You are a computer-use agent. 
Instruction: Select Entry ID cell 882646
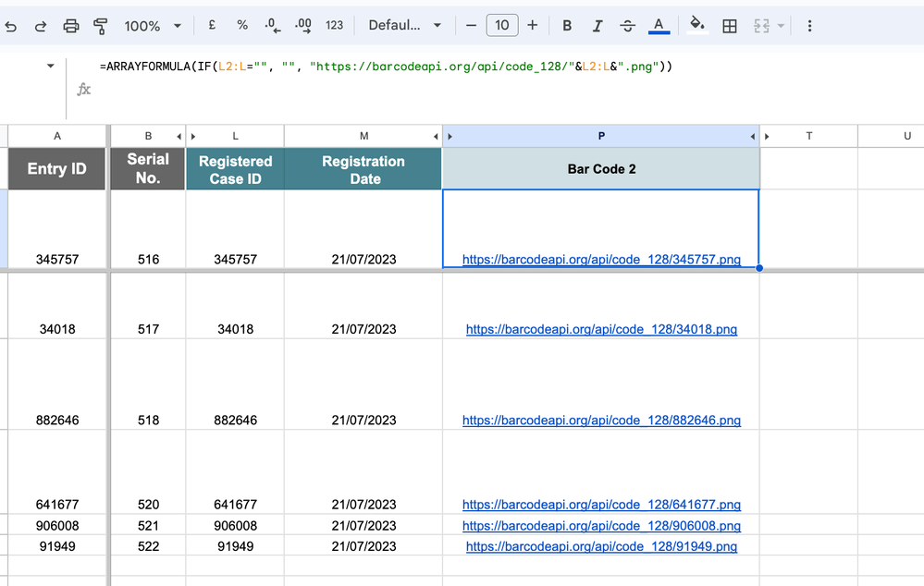[57, 384]
